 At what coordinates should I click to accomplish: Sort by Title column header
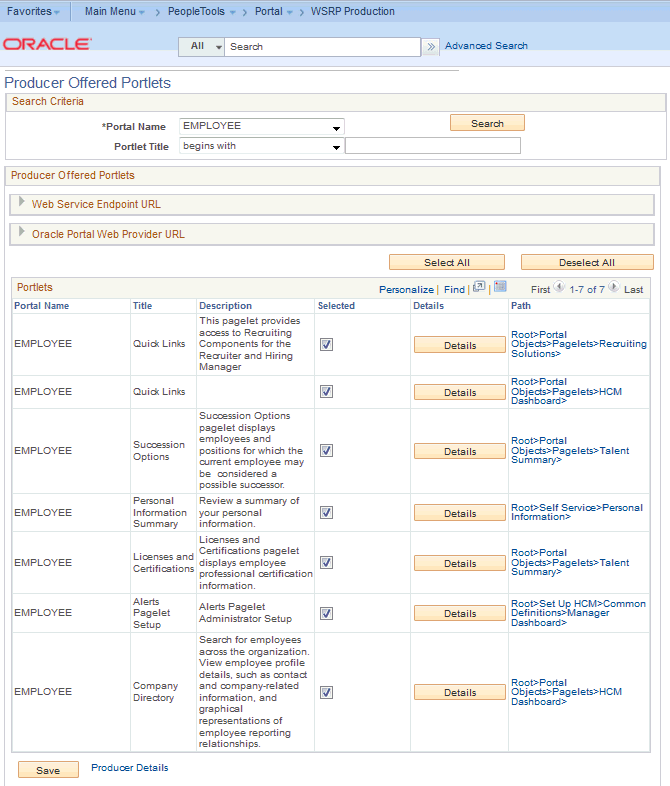pyautogui.click(x=142, y=306)
